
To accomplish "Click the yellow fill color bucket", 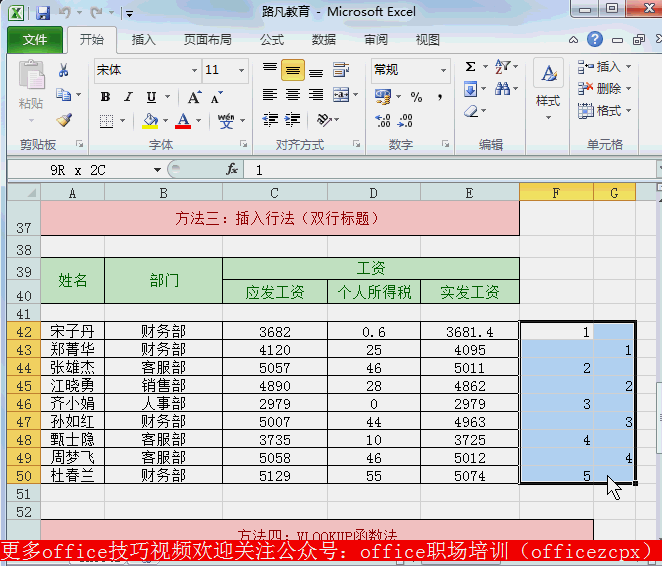I will point(150,121).
